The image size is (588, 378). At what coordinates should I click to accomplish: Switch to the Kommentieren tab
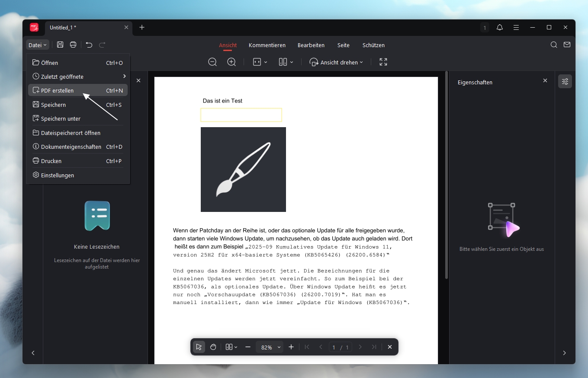tap(267, 45)
